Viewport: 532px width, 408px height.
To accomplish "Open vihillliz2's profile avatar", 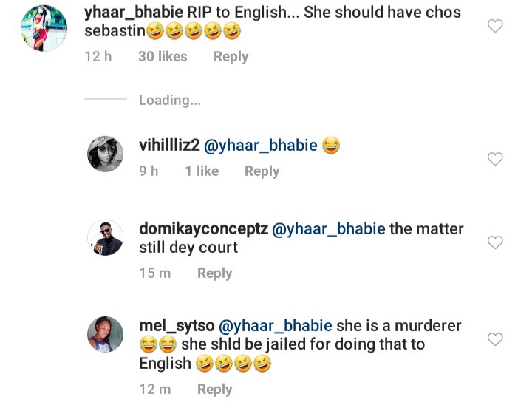I will [x=105, y=154].
